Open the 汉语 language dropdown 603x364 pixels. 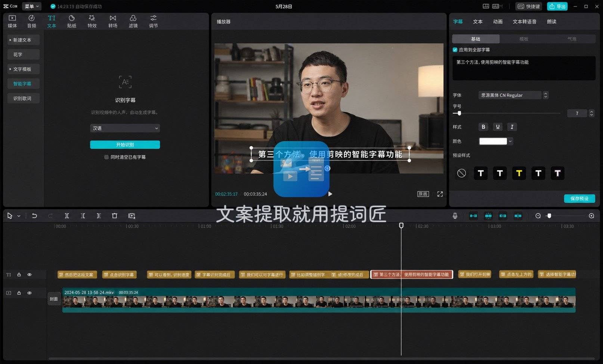coord(125,128)
